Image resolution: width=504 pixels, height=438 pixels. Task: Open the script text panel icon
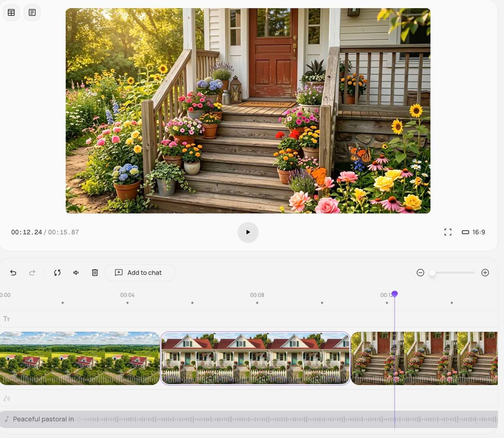coord(32,12)
